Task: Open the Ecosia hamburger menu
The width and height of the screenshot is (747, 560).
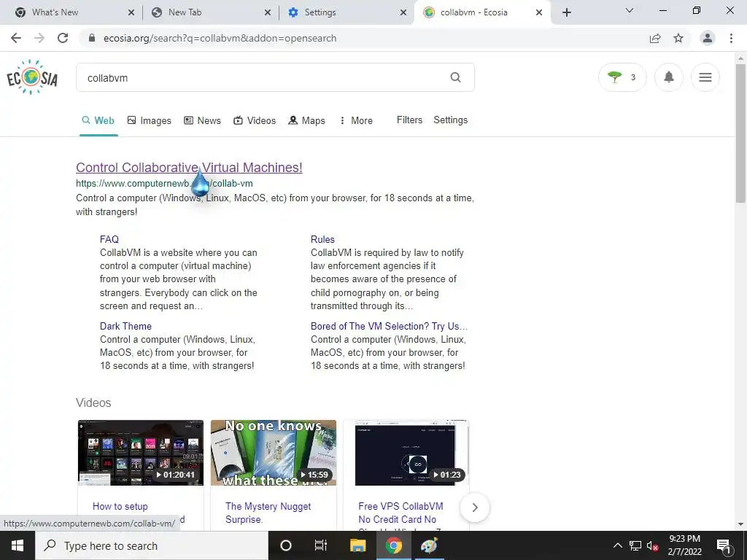Action: [705, 77]
